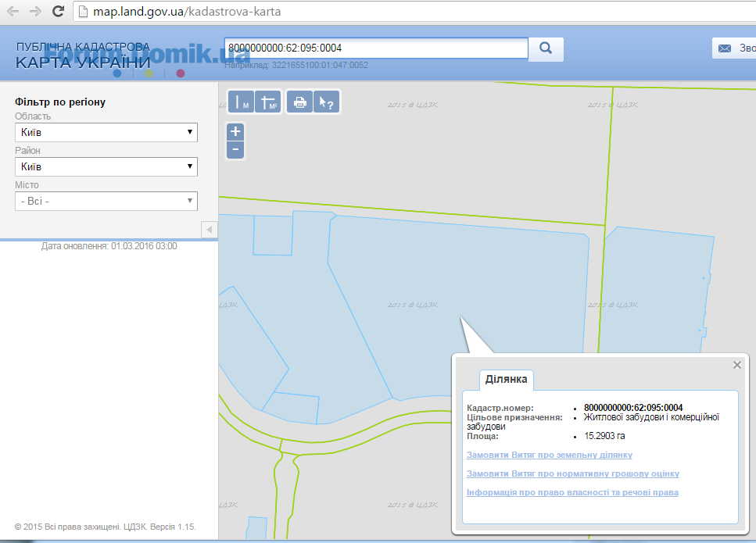Open the Район dropdown
The image size is (756, 543).
106,166
